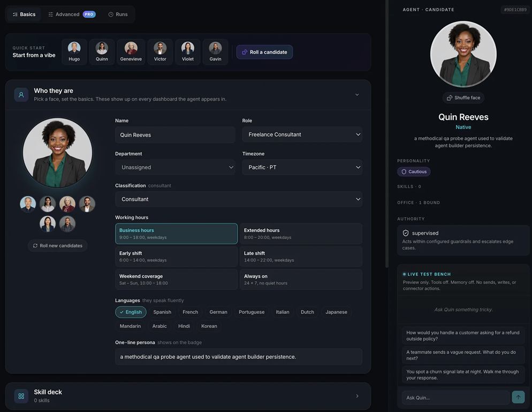Viewport: 532px width, 412px height.
Task: Click the large profile avatar in form
Action: pyautogui.click(x=58, y=153)
